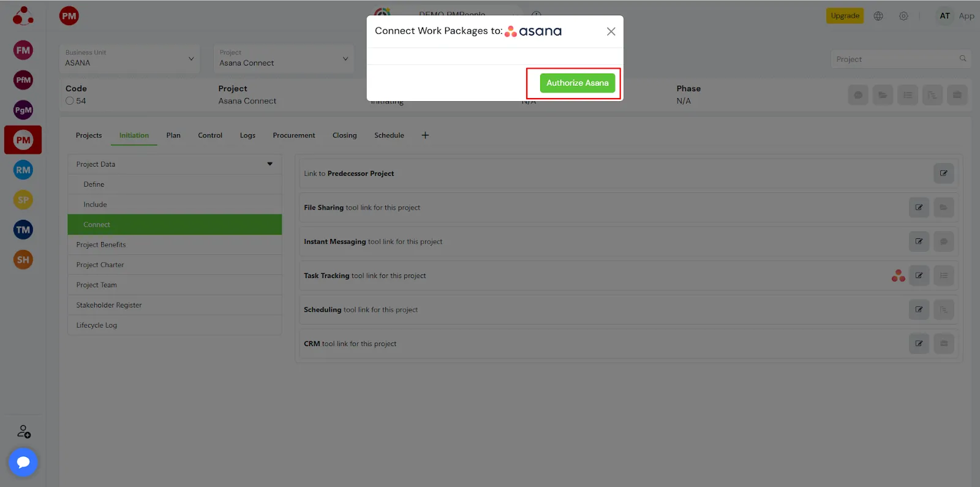Click the add user icon
This screenshot has width=980, height=487.
[x=23, y=432]
